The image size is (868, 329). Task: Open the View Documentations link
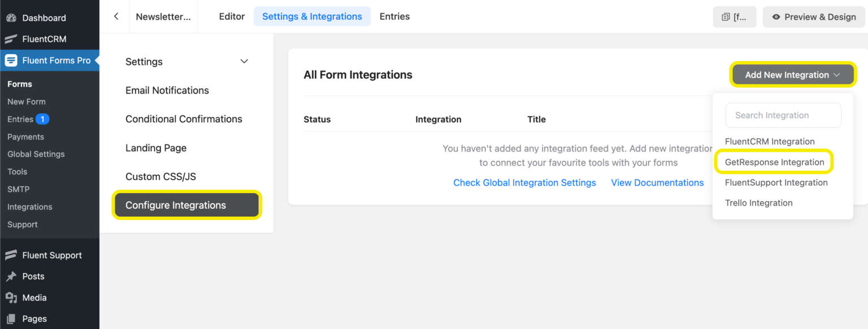coord(657,183)
